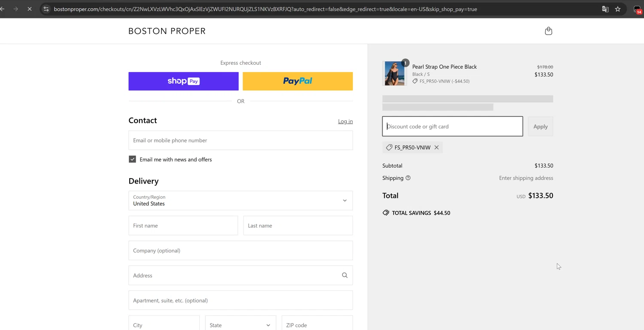Select the Company (optional) field
Viewport: 644px width, 330px height.
coord(240,251)
